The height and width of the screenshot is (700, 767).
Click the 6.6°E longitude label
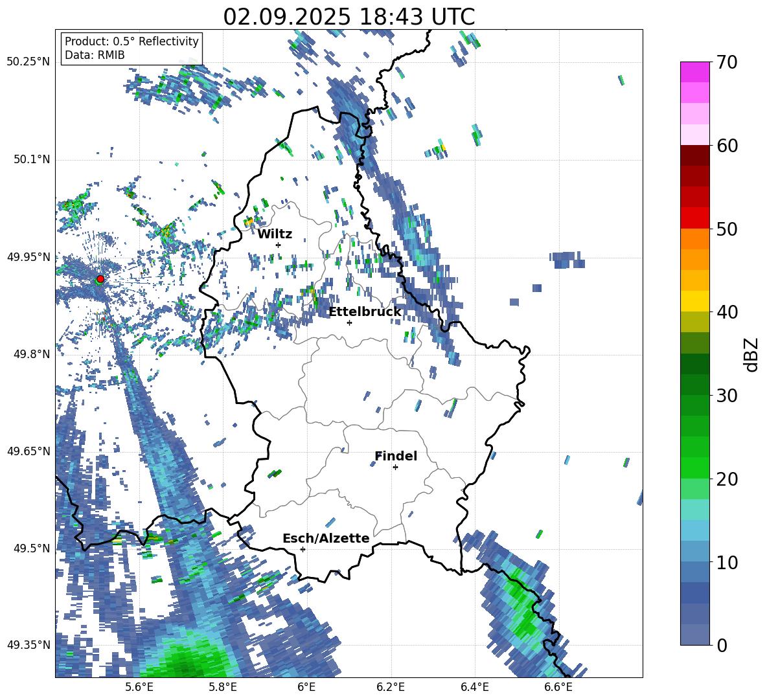tap(558, 687)
